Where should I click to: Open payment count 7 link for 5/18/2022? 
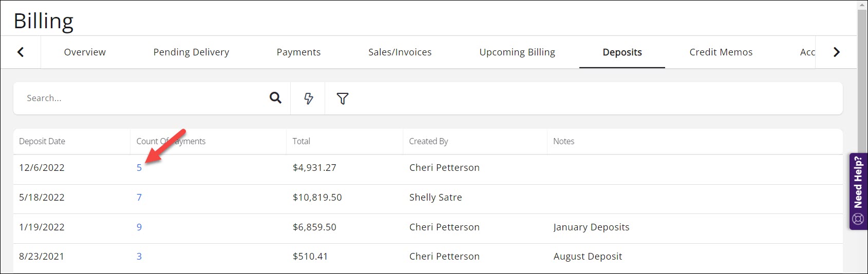tap(139, 198)
